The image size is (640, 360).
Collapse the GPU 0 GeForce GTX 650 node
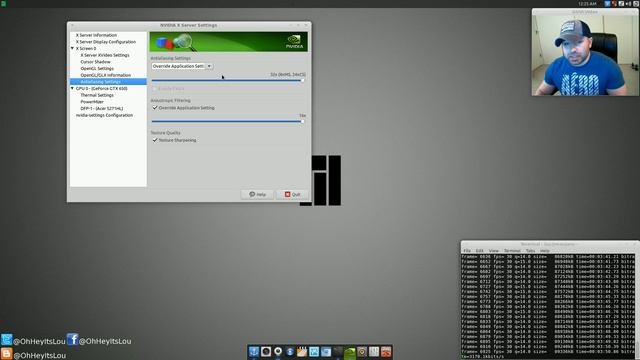tap(73, 88)
